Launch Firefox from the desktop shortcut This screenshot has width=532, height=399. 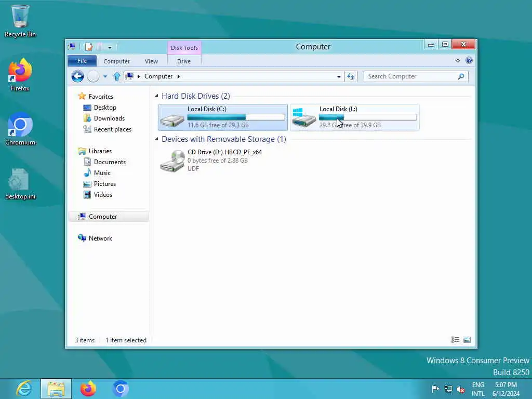[20, 75]
